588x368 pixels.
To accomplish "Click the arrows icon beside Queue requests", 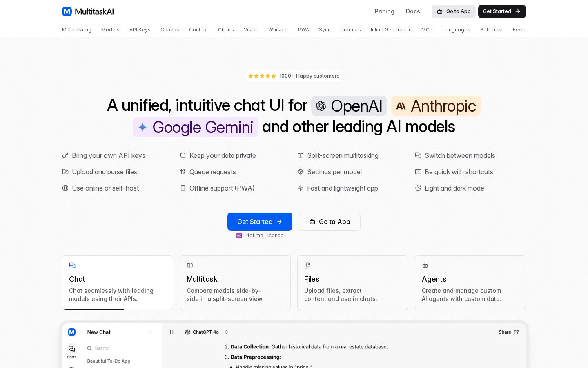I will tap(183, 172).
